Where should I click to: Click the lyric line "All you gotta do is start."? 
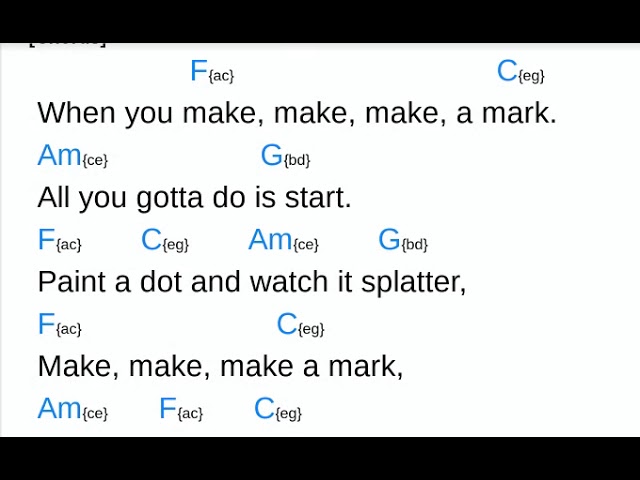(194, 198)
